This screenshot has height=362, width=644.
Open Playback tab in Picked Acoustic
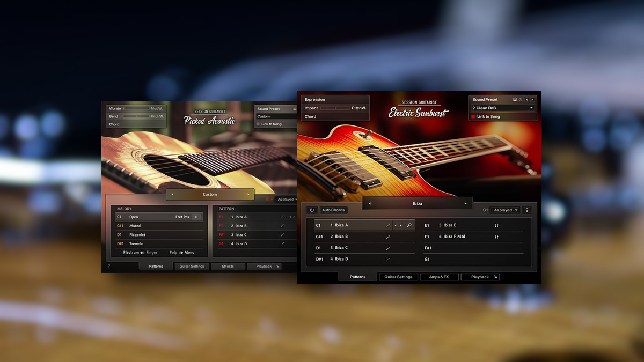264,266
